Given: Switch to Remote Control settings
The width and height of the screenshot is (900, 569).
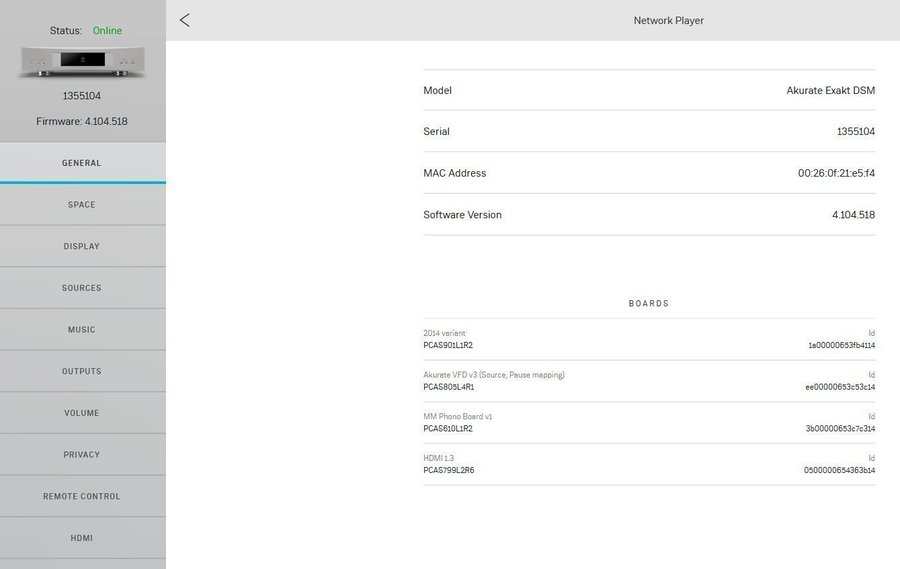Looking at the screenshot, I should [x=82, y=497].
